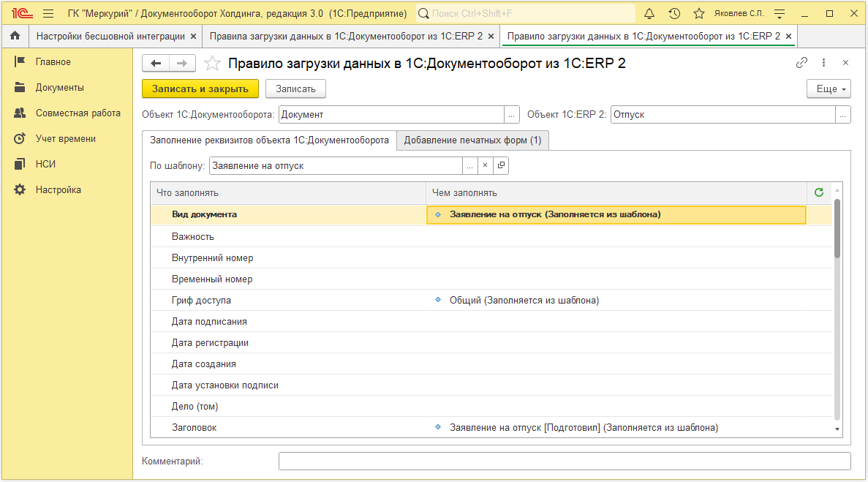Image resolution: width=868 pixels, height=482 pixels.
Task: Add this form to favorites star
Action: point(212,63)
